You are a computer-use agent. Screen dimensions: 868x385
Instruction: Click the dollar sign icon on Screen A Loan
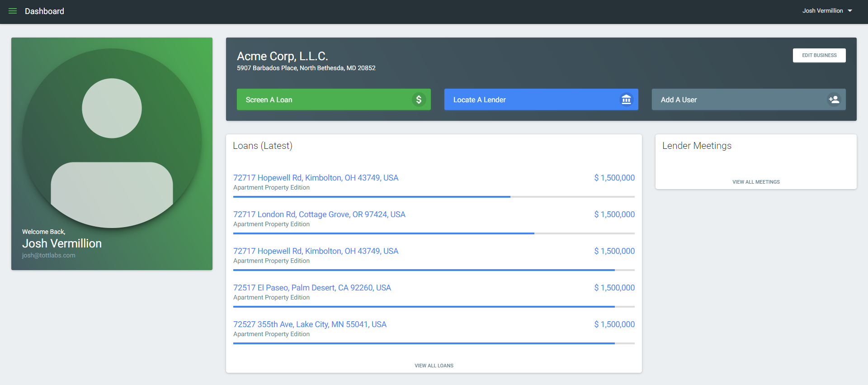click(419, 100)
